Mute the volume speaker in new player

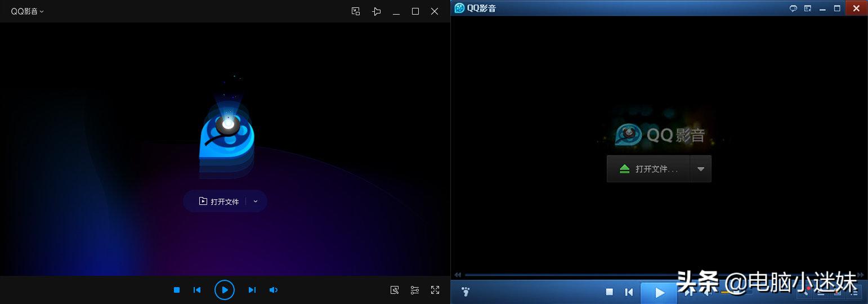pyautogui.click(x=273, y=290)
